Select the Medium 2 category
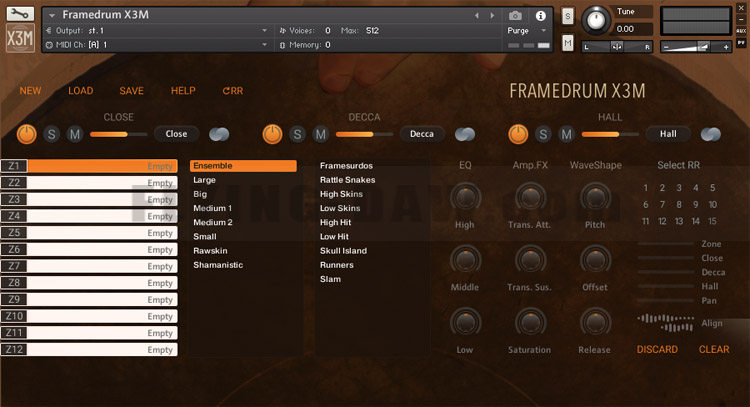This screenshot has width=750, height=407. (213, 222)
